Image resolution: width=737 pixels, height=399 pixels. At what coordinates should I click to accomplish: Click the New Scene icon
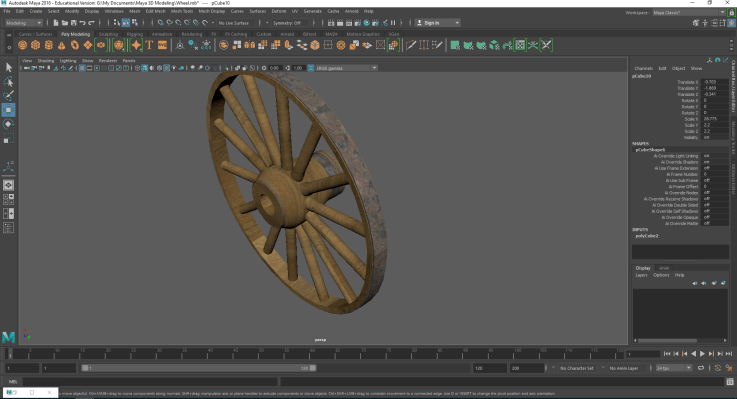pyautogui.click(x=56, y=23)
